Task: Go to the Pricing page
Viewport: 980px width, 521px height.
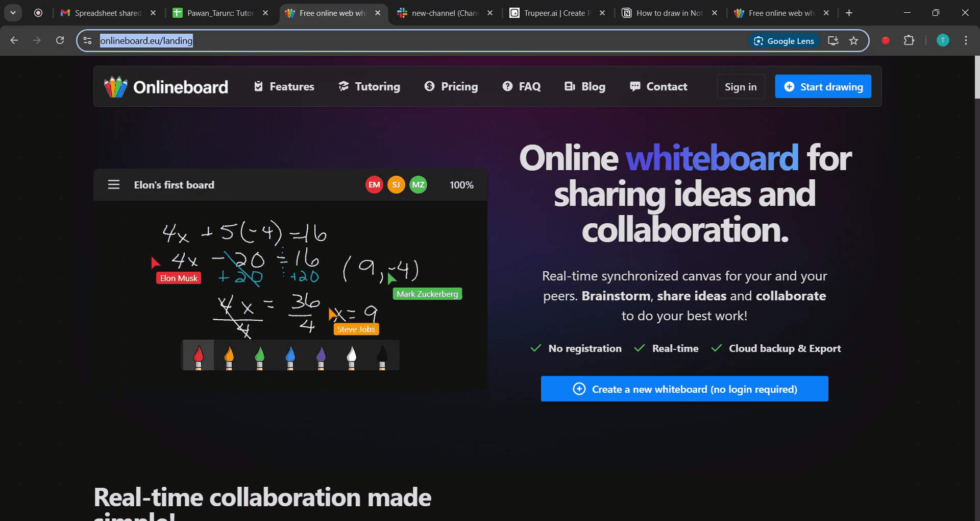Action: tap(451, 87)
